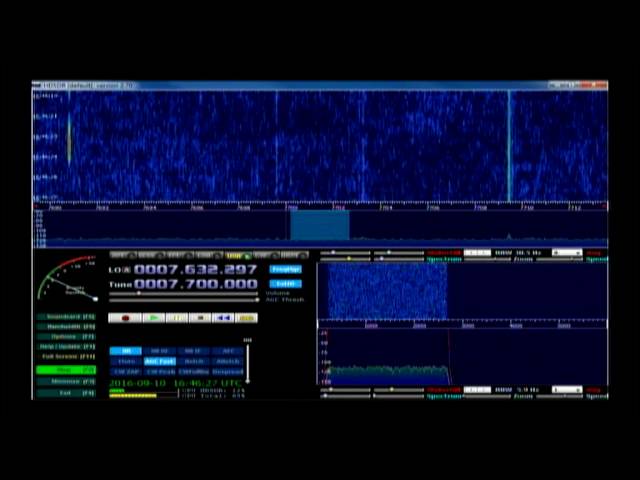The width and height of the screenshot is (640, 480).
Task: Toggle the AFC button
Action: coord(227,351)
